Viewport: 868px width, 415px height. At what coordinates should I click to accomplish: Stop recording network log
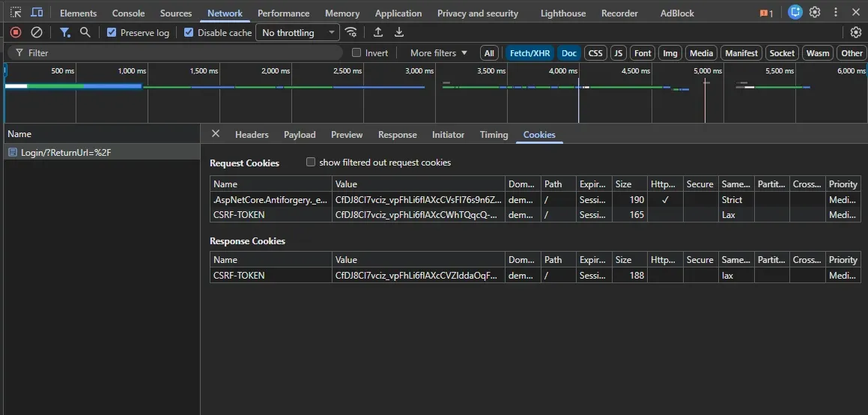[16, 32]
